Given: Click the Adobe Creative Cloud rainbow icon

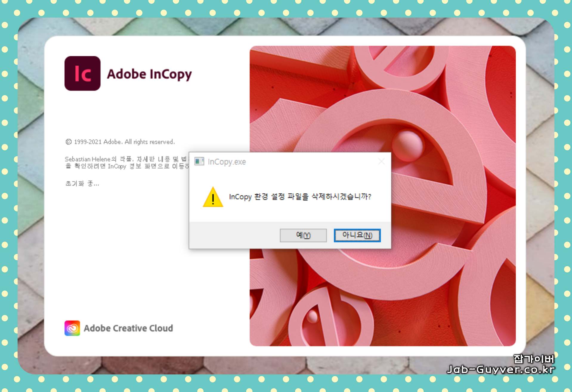Looking at the screenshot, I should (72, 328).
